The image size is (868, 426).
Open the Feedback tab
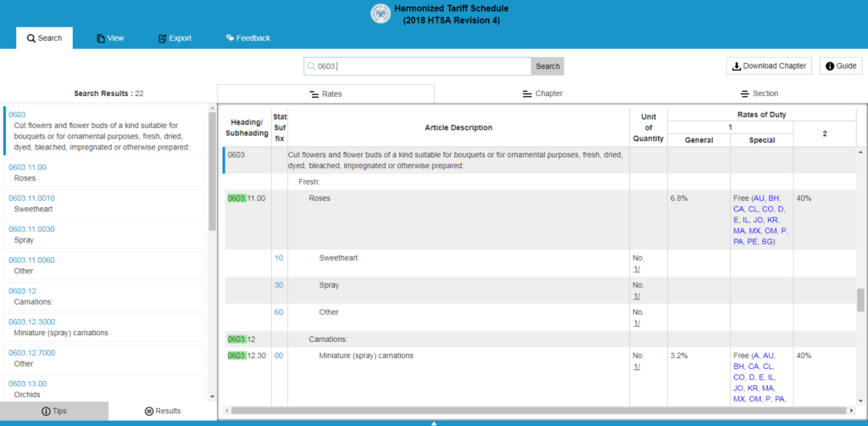pos(248,38)
